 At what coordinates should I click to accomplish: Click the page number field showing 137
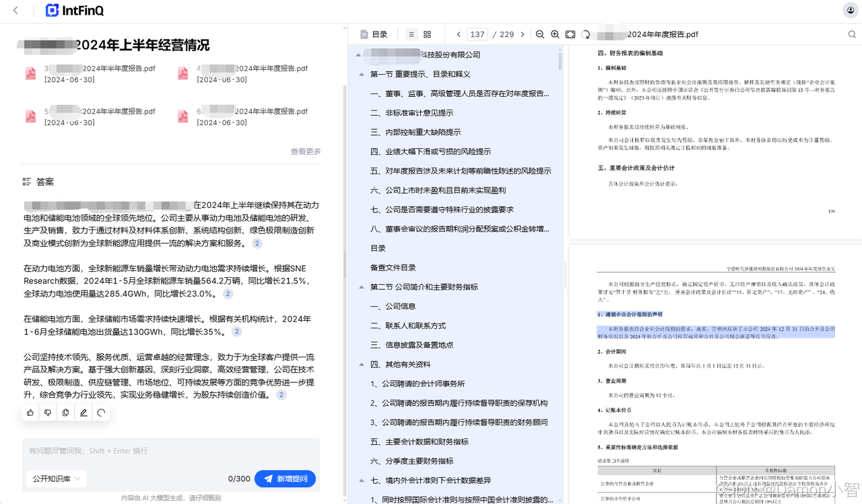point(477,34)
